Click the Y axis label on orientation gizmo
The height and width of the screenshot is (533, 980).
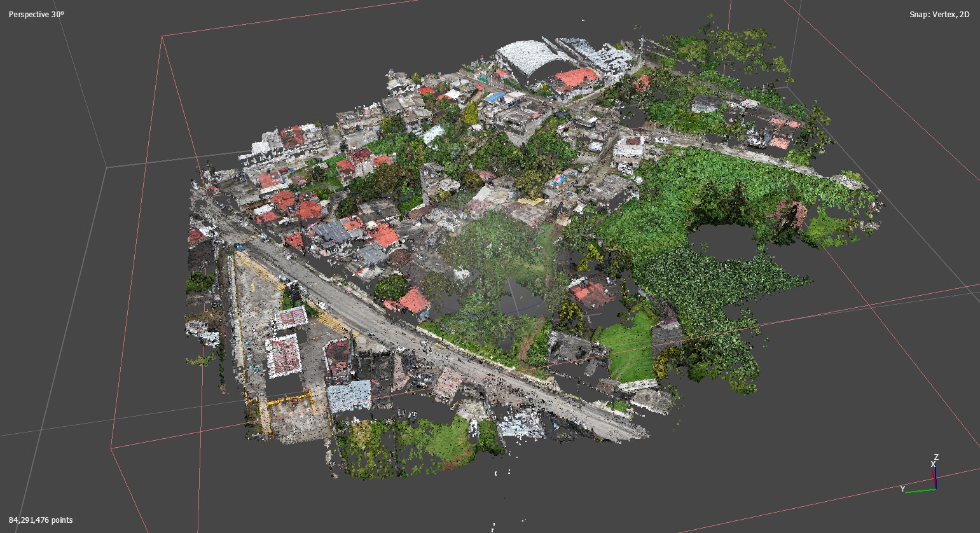tap(902, 488)
